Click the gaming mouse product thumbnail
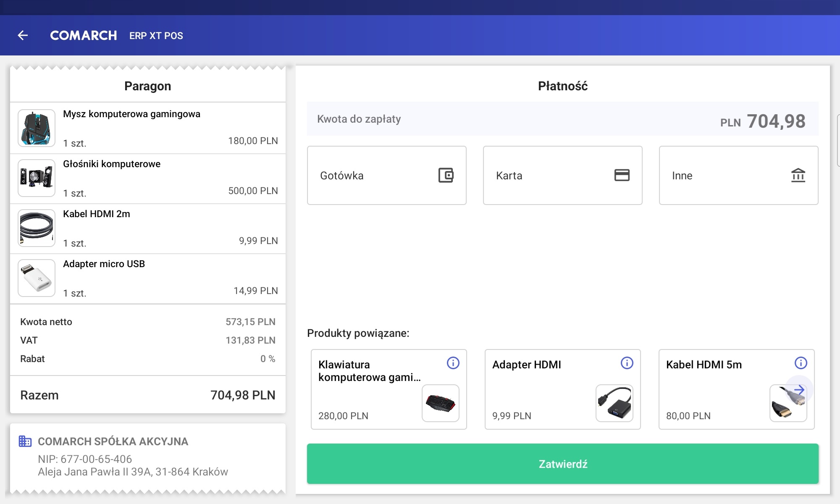840x504 pixels. coord(37,128)
